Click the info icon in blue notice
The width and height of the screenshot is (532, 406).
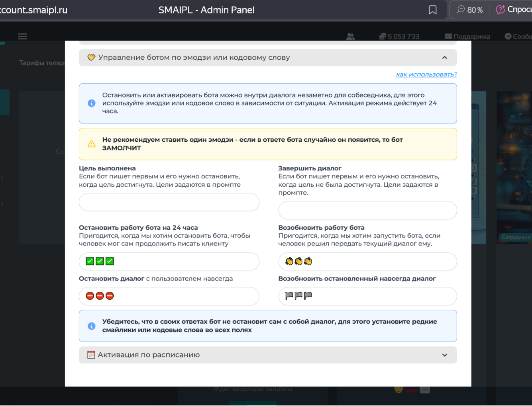point(92,103)
